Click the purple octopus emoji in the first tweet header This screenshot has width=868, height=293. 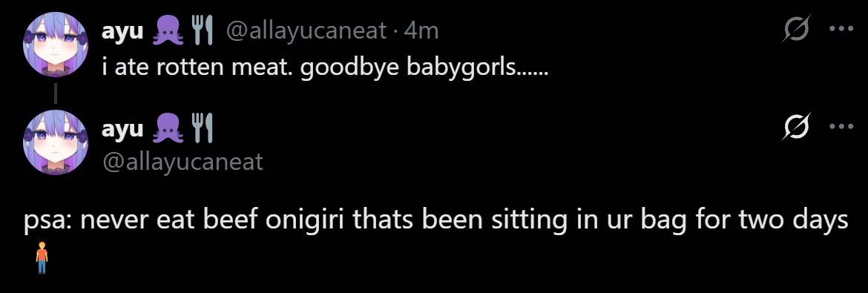tap(166, 30)
